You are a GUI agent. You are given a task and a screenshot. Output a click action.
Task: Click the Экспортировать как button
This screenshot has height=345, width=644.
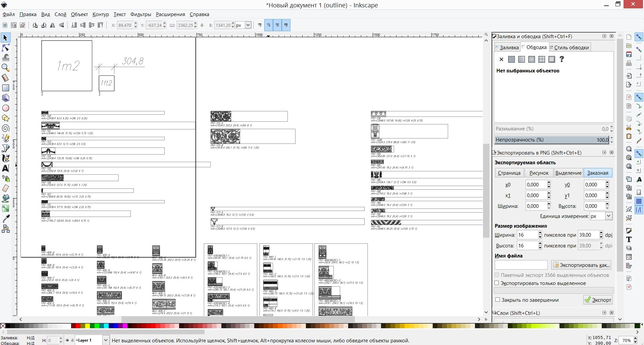[x=581, y=265]
